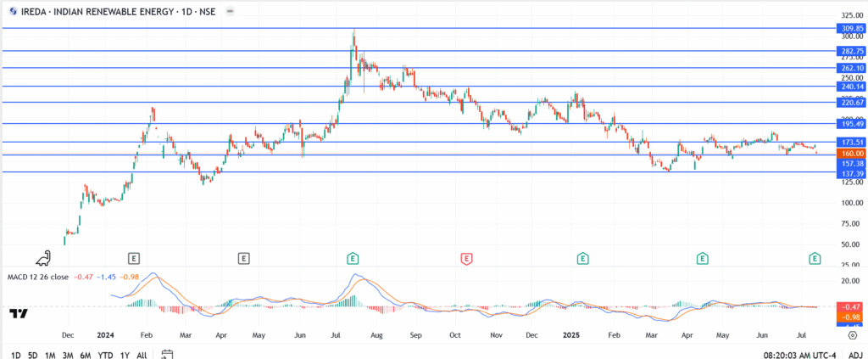
Task: Click the orange -0.98 value in MACD legend
Action: 128,277
